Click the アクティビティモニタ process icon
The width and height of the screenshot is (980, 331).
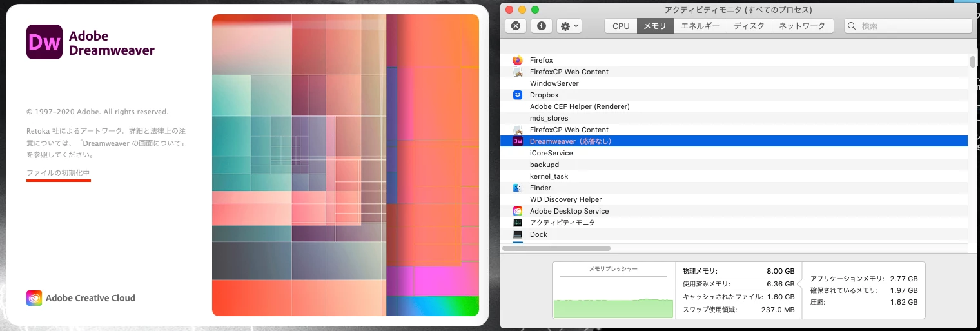pyautogui.click(x=517, y=223)
